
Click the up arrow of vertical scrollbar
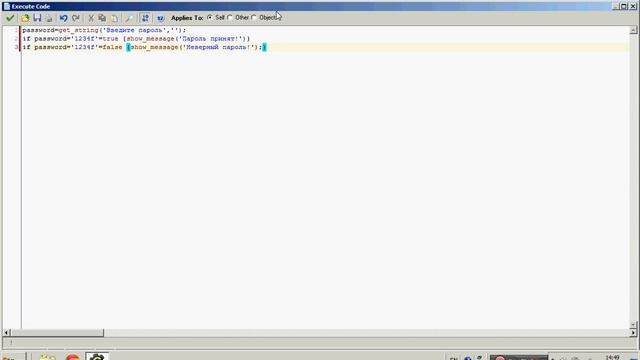pyautogui.click(x=633, y=30)
